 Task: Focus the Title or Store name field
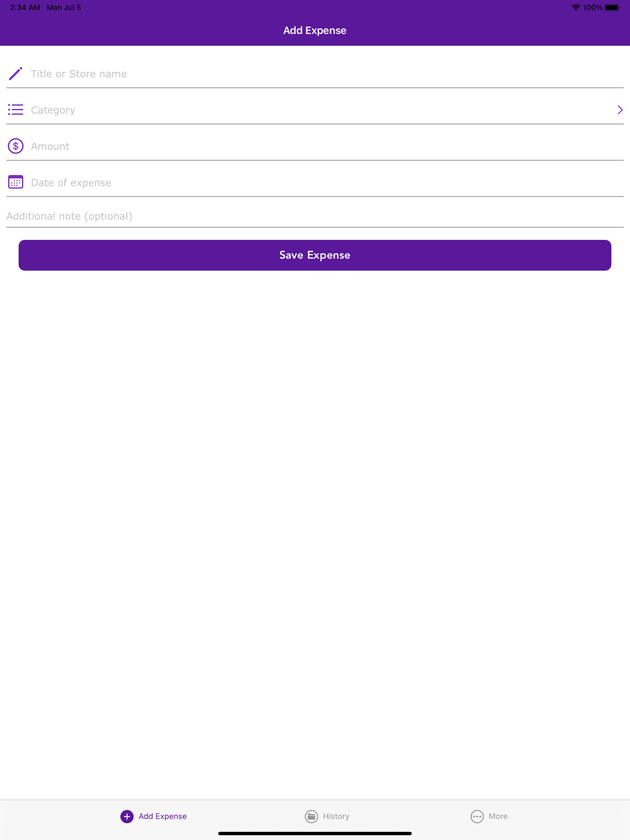(315, 74)
